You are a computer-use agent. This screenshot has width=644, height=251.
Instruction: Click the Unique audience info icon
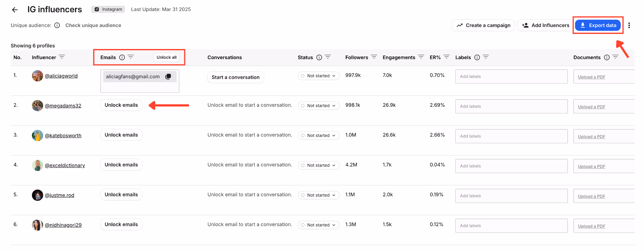pyautogui.click(x=57, y=25)
